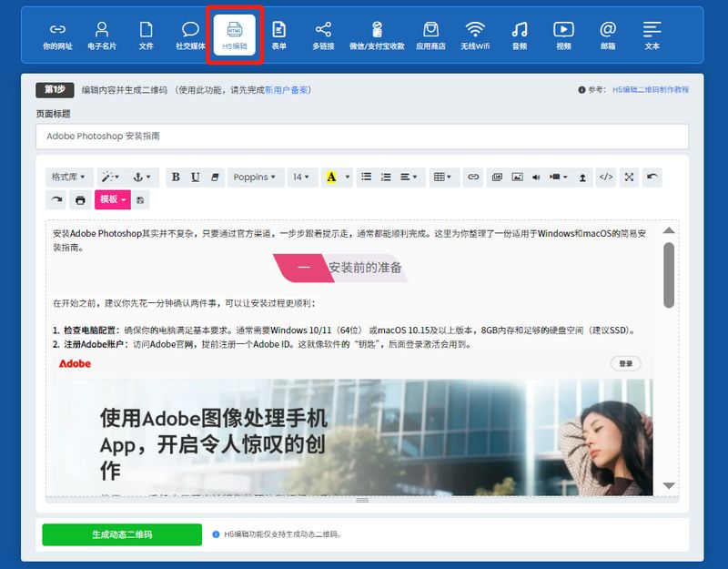Select the unordered bullet list icon
Viewport: 728px width, 569px height.
click(x=366, y=178)
